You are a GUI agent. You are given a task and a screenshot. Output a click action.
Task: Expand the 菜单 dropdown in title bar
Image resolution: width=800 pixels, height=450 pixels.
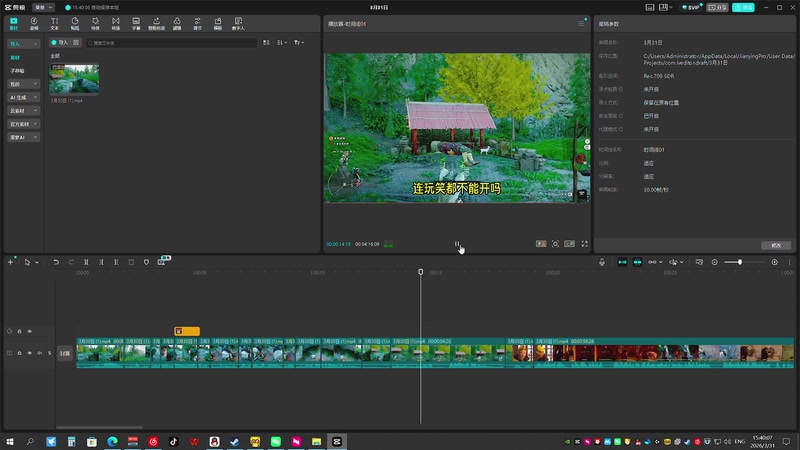pyautogui.click(x=43, y=7)
